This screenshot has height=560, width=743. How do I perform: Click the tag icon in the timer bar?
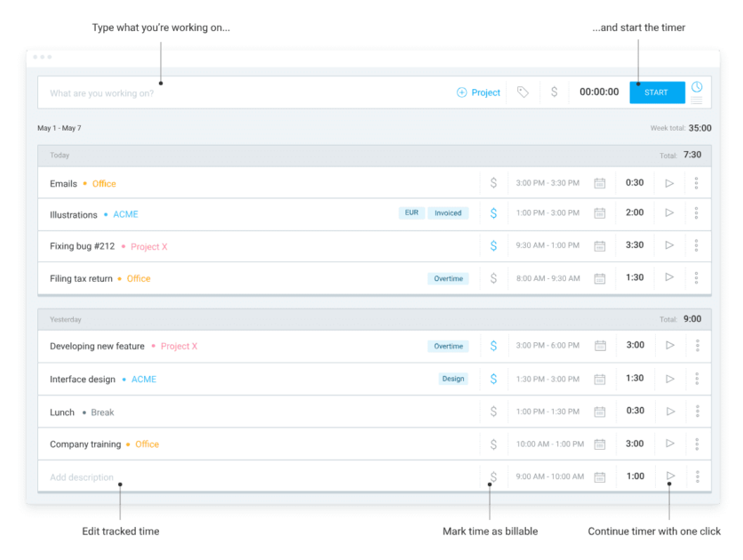524,92
